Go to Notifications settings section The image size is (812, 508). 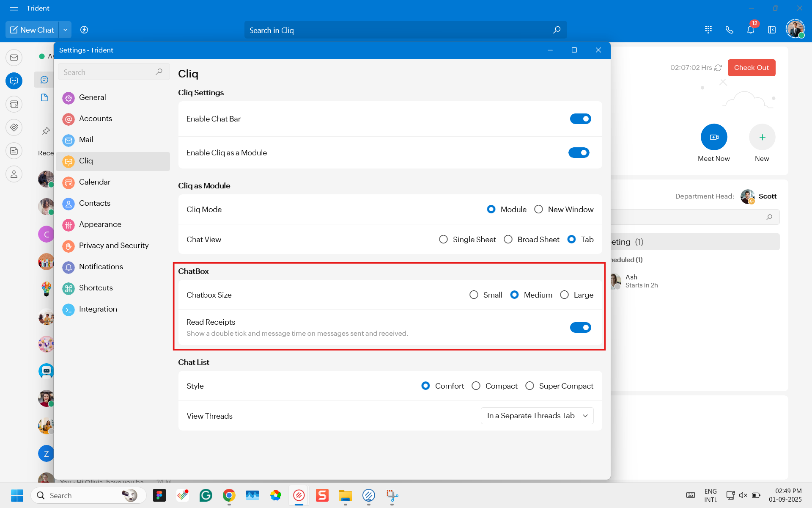coord(101,267)
